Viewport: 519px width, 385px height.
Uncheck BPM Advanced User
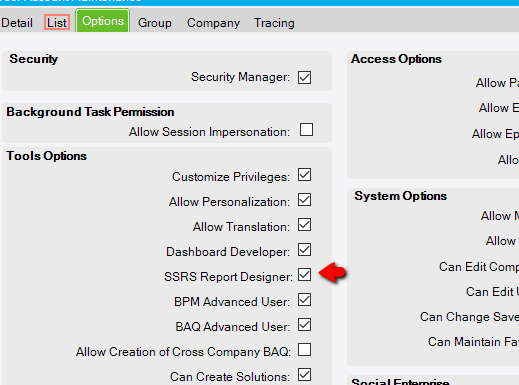(305, 300)
